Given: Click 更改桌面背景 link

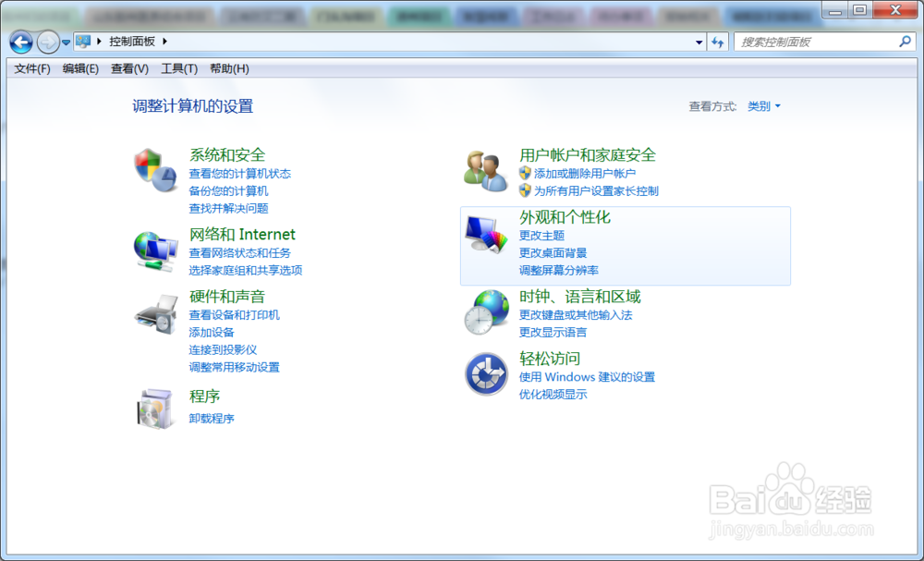Looking at the screenshot, I should (x=553, y=253).
